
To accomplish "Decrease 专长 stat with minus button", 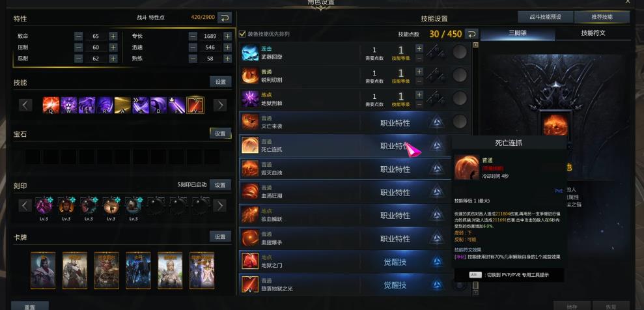I will 193,36.
